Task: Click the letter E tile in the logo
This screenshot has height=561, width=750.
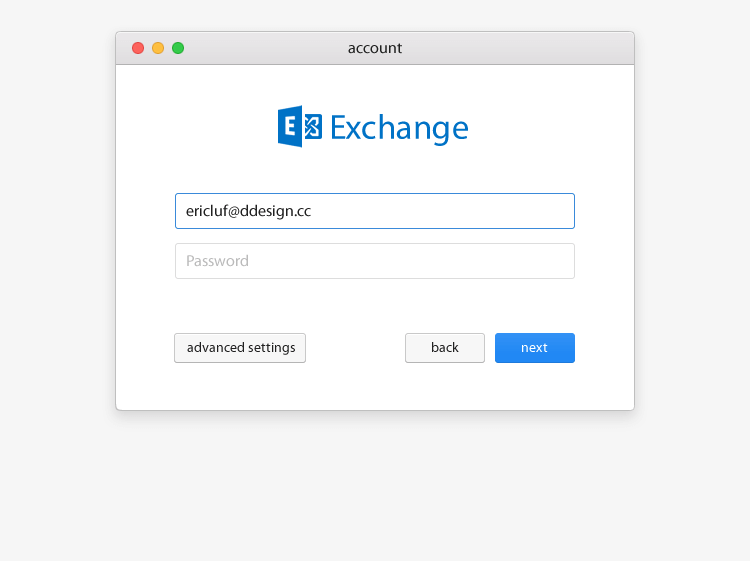Action: click(290, 127)
